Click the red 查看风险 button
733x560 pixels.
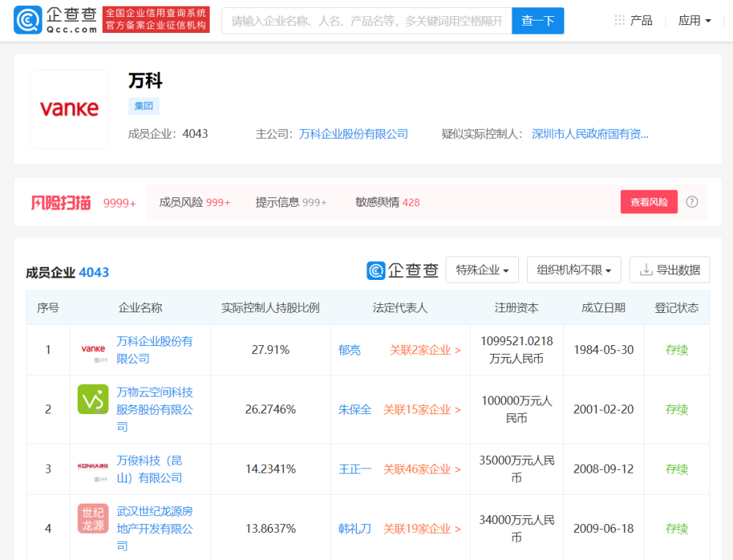coord(649,202)
